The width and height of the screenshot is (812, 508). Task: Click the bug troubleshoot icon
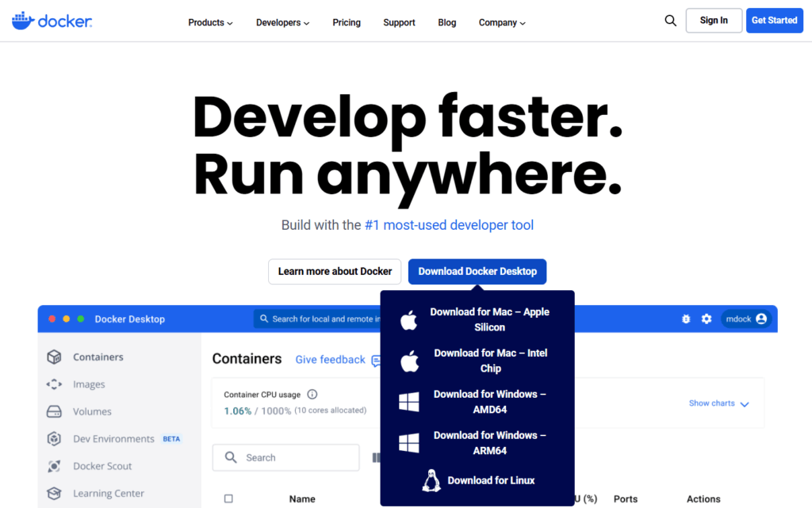pos(686,319)
